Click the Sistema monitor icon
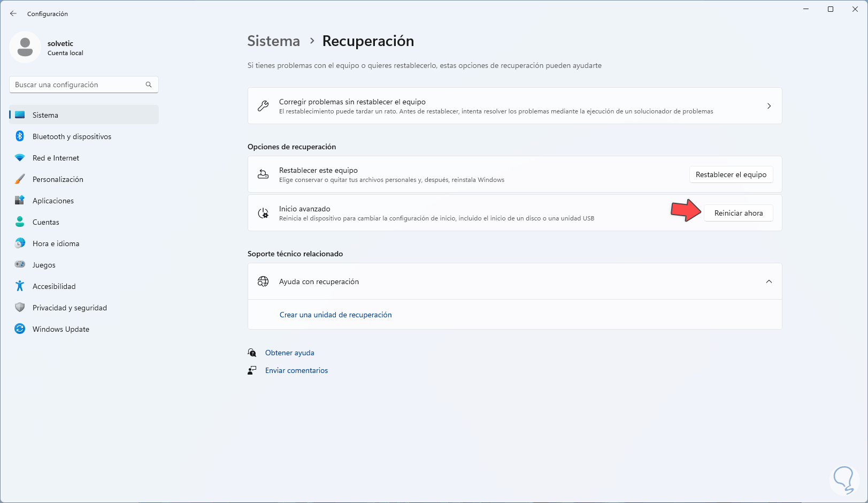 click(20, 115)
